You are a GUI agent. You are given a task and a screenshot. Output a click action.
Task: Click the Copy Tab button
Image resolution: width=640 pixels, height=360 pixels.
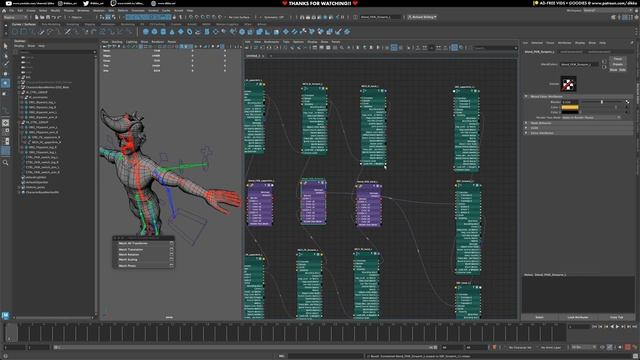(x=616, y=317)
